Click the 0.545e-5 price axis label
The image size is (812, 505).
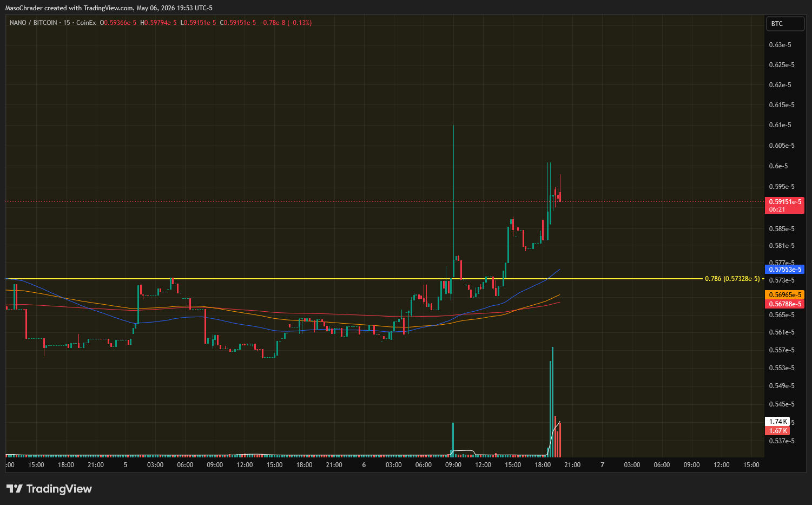click(782, 404)
